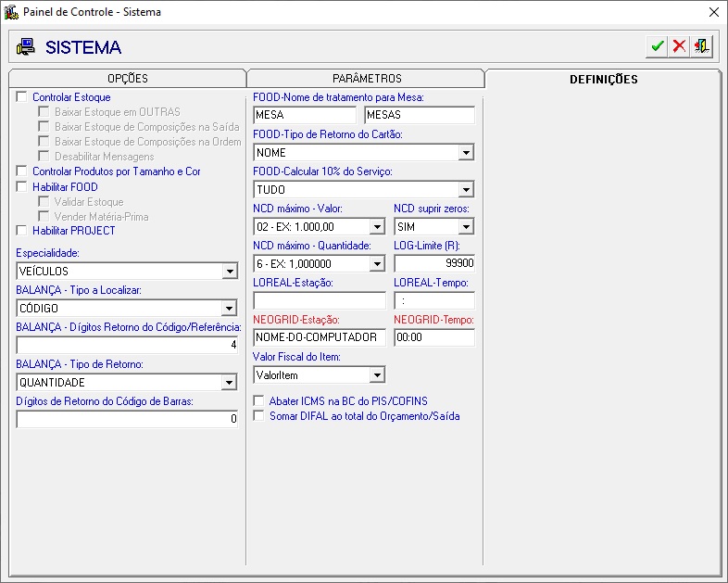
Task: Focus the NEOGRID-Estação field
Action: click(320, 337)
